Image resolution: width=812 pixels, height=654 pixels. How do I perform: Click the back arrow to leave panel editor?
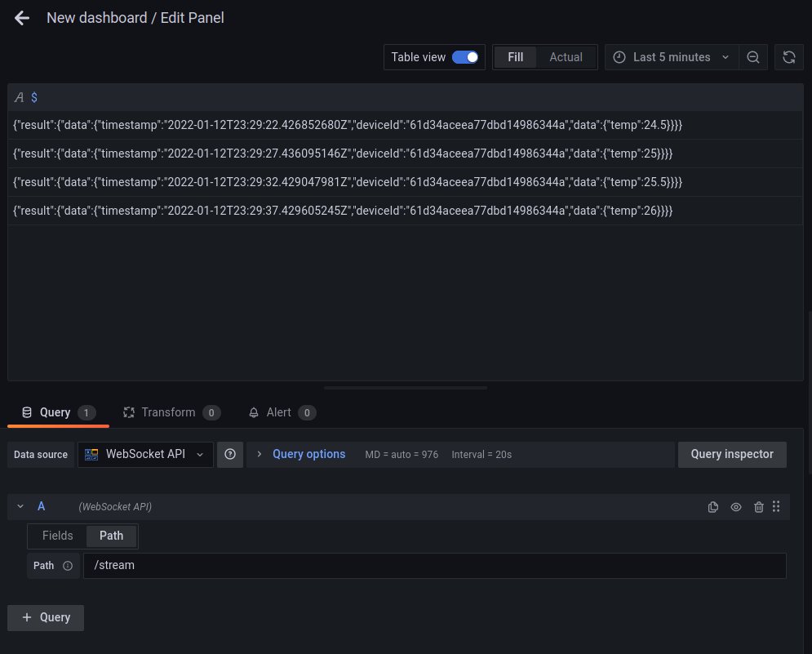pos(22,18)
